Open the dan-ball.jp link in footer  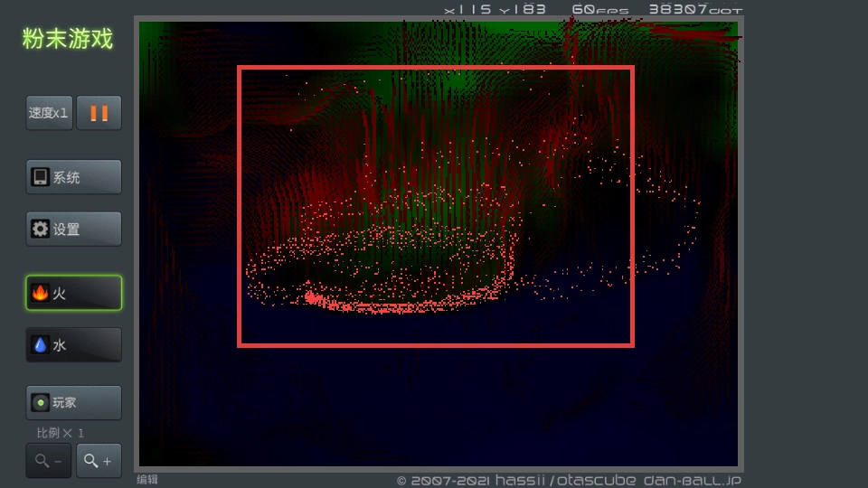(692, 480)
